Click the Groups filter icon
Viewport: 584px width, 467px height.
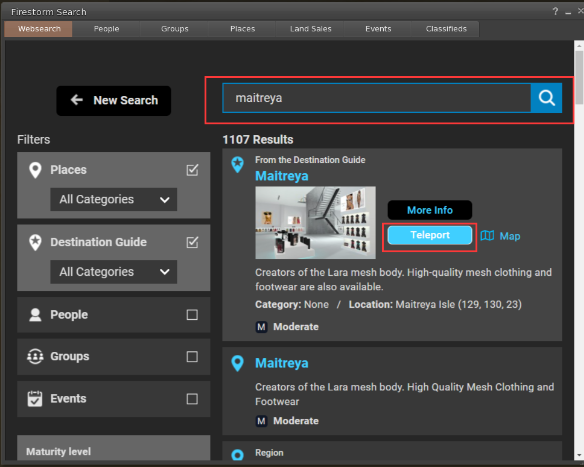[35, 356]
